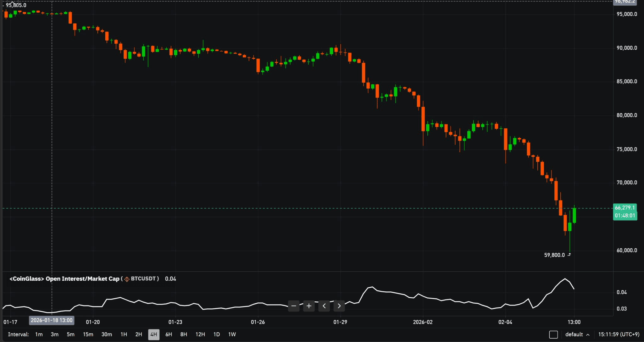
Task: Open the default layout dropdown
Action: [x=577, y=334]
